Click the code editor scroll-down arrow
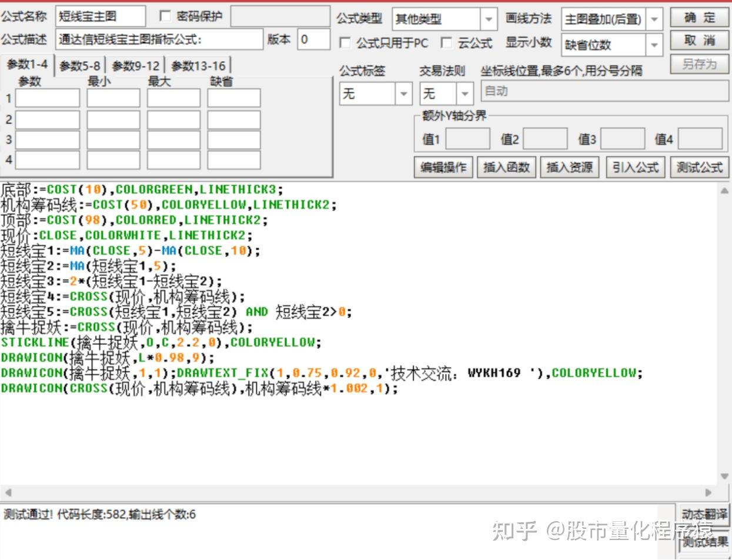 [724, 477]
